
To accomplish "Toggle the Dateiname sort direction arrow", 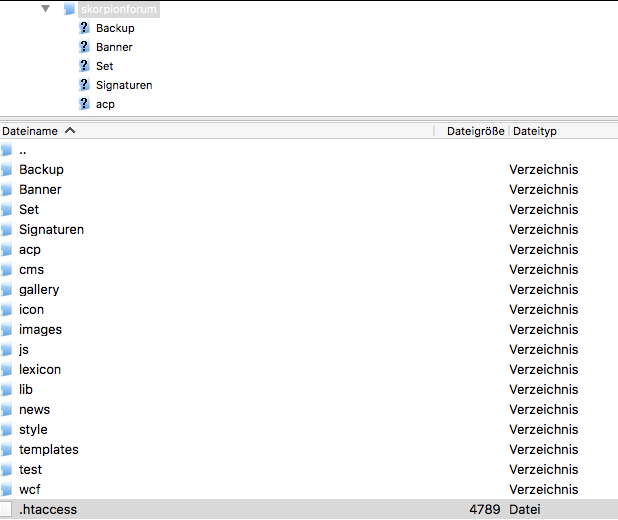I will click(x=70, y=131).
